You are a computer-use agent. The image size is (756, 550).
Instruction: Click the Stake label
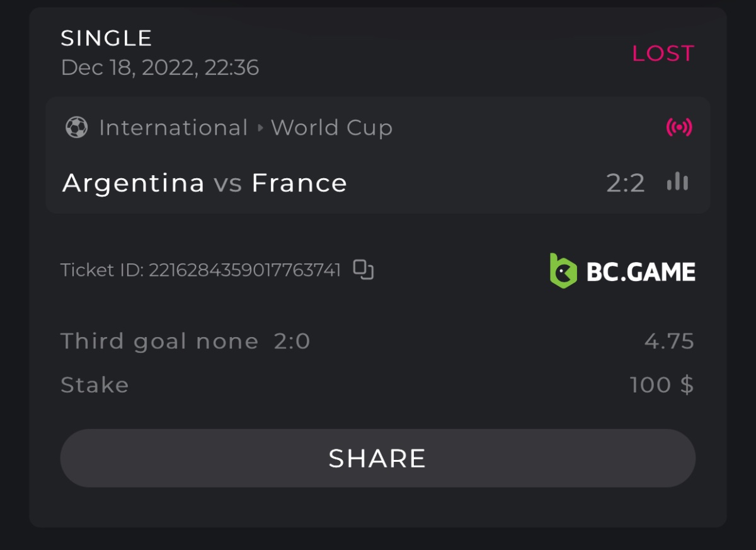pyautogui.click(x=94, y=385)
